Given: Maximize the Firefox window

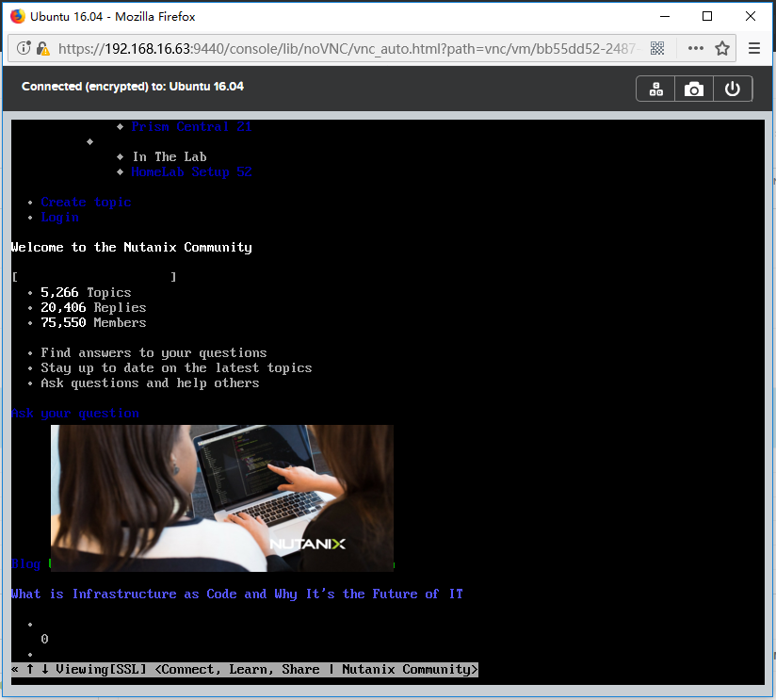Looking at the screenshot, I should 707,16.
